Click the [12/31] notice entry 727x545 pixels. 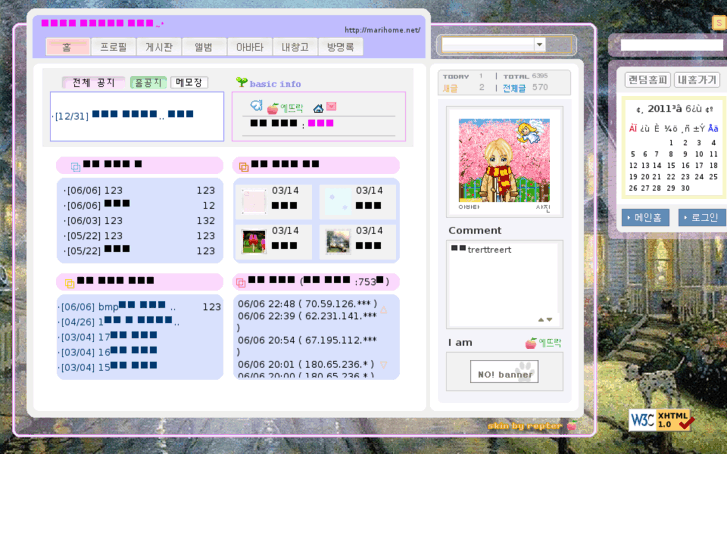(x=123, y=115)
